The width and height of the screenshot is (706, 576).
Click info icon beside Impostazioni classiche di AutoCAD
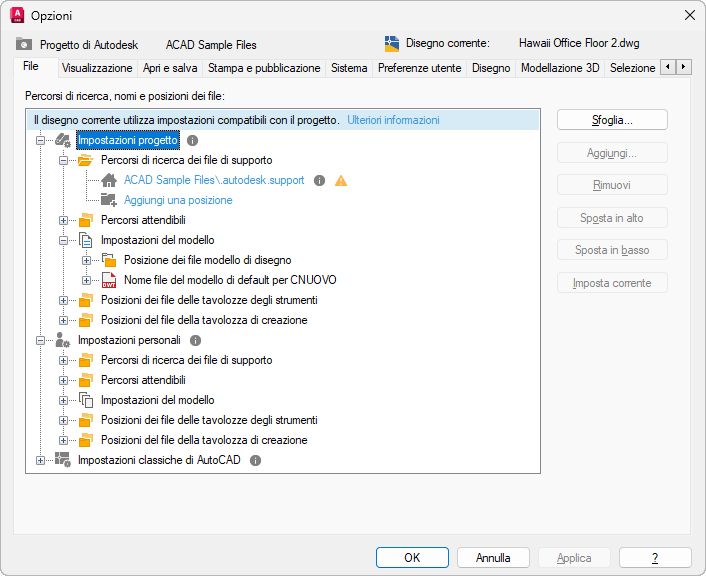tap(256, 461)
